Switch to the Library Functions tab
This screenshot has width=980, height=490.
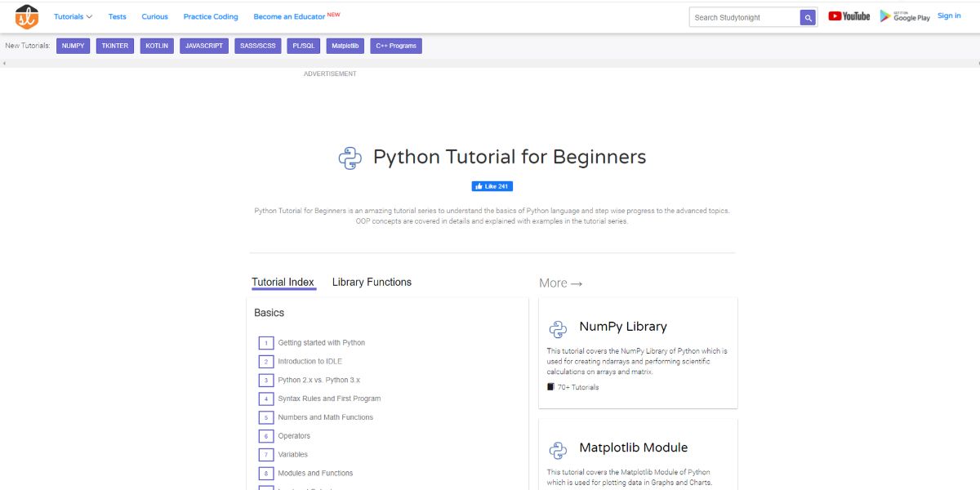371,282
